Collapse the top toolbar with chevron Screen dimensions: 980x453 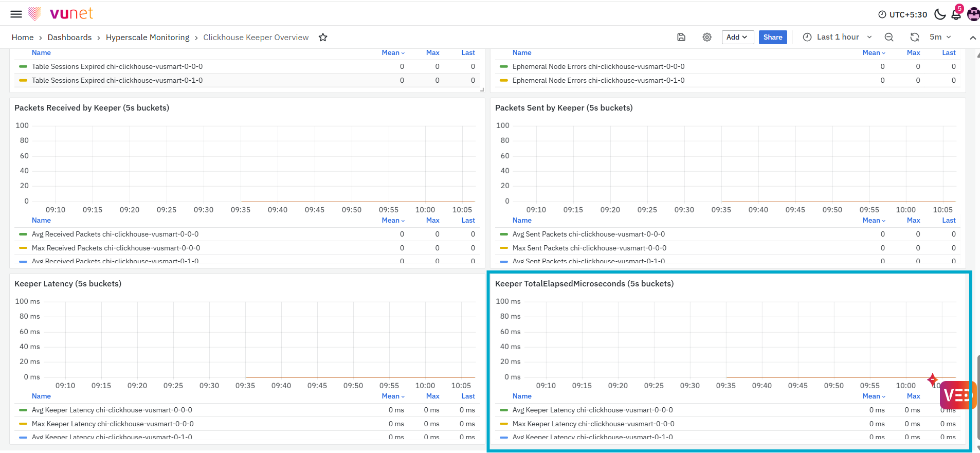[x=973, y=38]
